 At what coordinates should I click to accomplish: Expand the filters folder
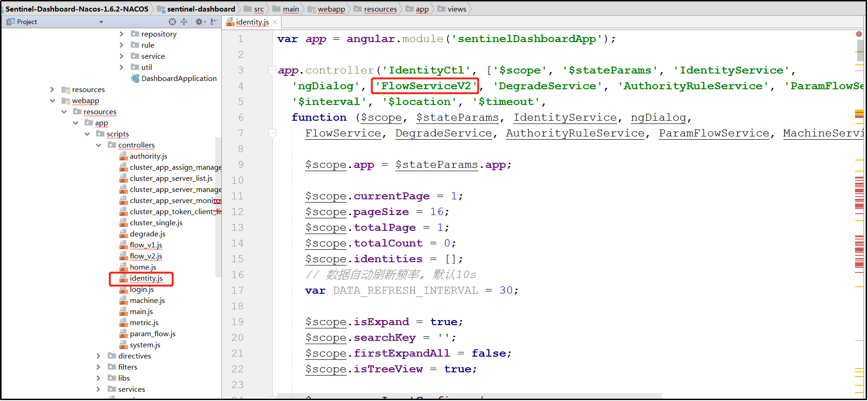[x=98, y=367]
